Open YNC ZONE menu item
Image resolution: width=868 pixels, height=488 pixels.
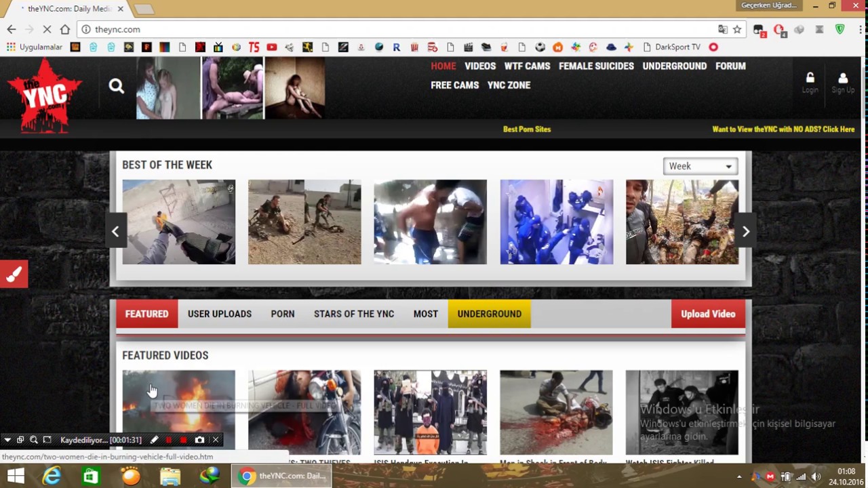[509, 85]
